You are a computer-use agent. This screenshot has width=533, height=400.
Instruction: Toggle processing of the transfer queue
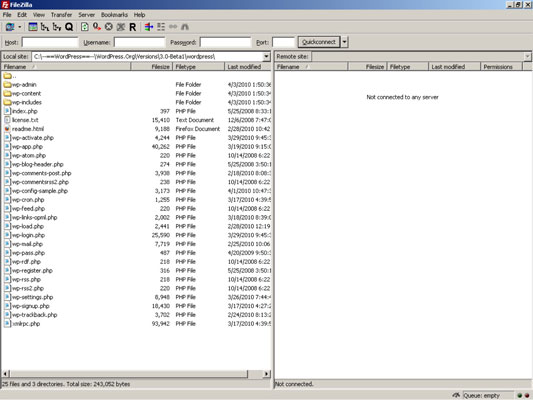point(97,27)
